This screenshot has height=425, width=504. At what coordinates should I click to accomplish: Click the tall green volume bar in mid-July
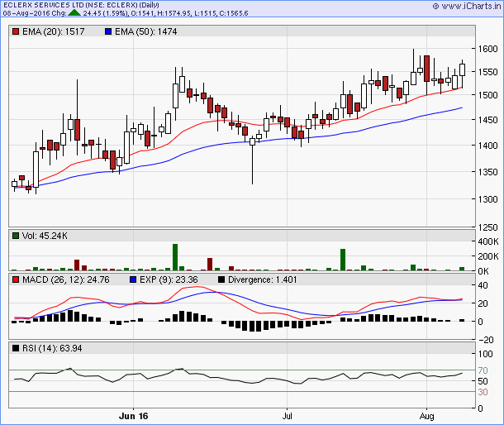[x=343, y=260]
